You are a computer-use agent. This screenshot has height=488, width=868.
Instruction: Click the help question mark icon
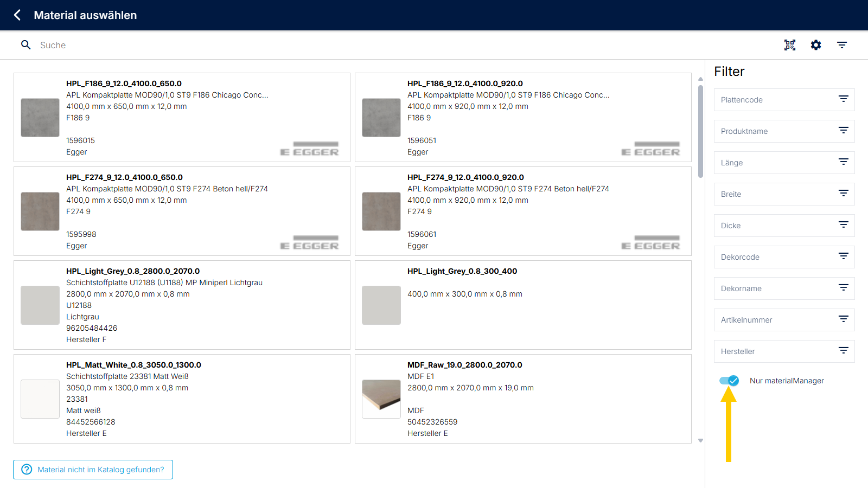(x=27, y=470)
